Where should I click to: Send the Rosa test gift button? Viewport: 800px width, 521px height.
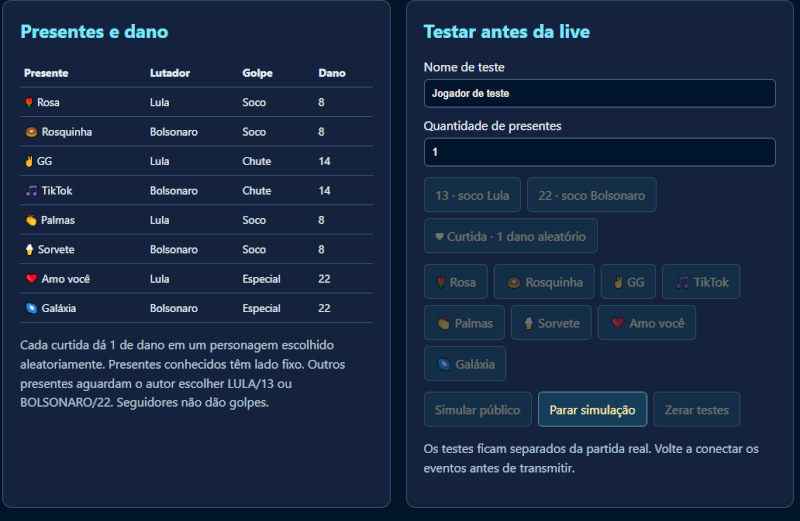point(456,282)
